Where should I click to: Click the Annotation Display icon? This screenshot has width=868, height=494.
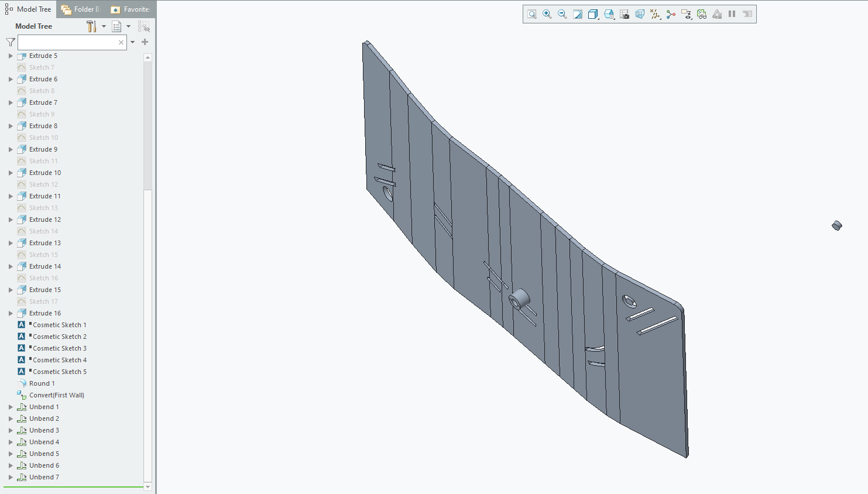[686, 13]
